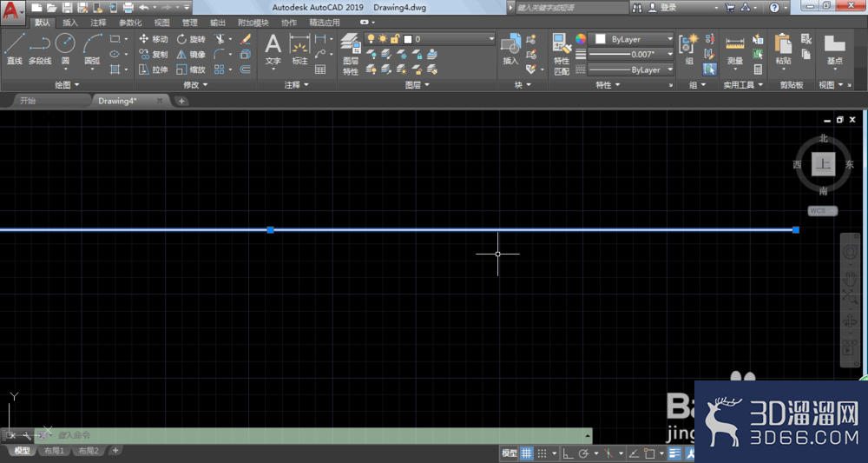
Task: Open the 0.007" lineweight dropdown
Action: (x=631, y=54)
